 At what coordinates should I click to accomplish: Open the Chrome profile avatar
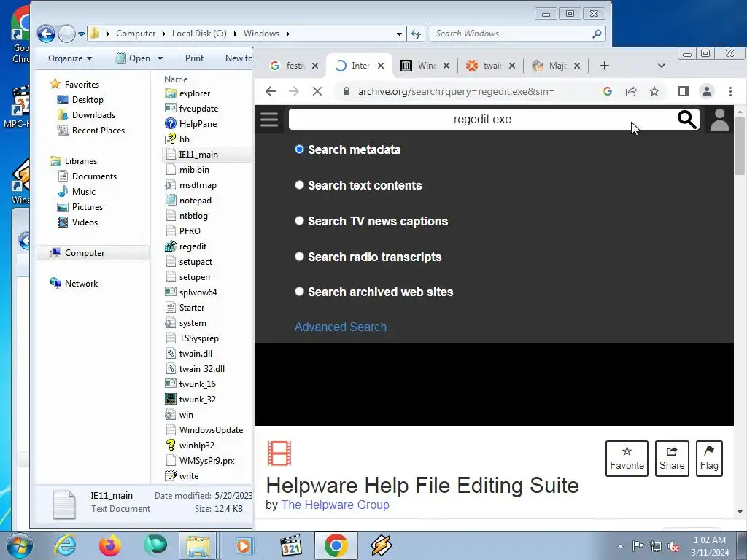click(707, 91)
